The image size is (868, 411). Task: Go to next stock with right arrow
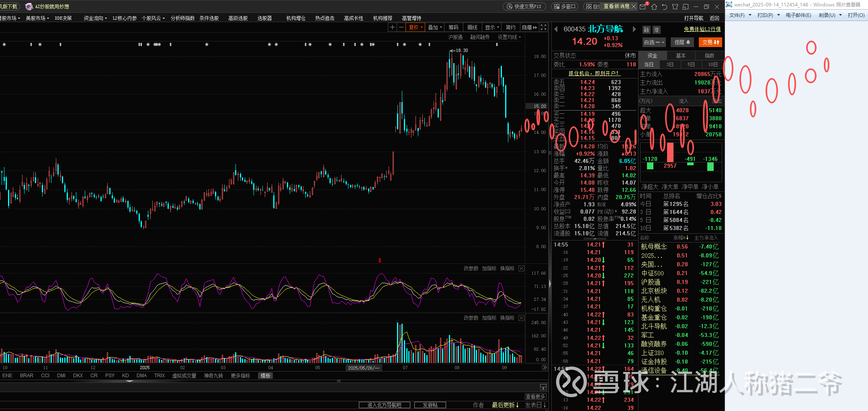(635, 29)
